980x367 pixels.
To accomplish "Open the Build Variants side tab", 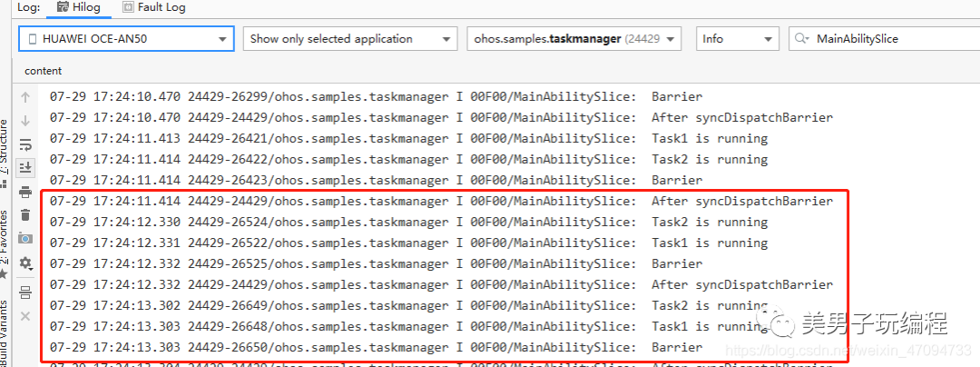I will 4,332.
